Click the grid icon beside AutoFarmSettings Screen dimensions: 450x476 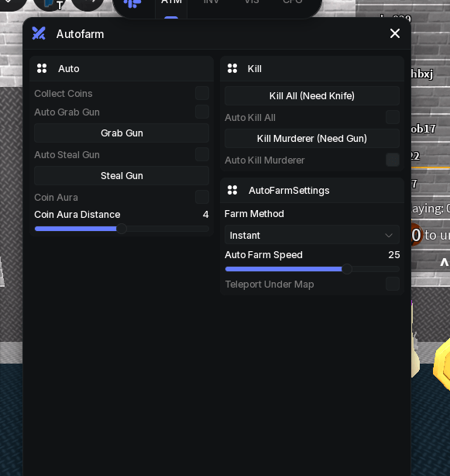[x=232, y=190]
